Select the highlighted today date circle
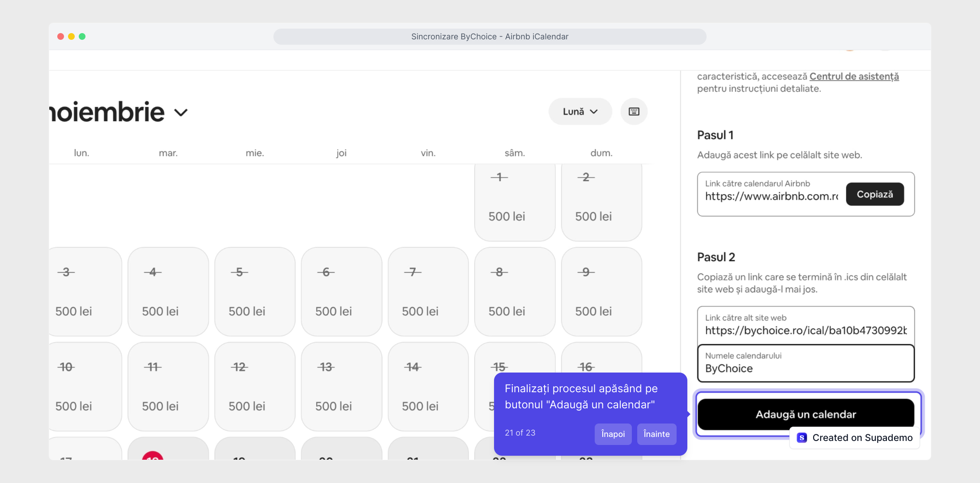The width and height of the screenshot is (980, 483). [153, 456]
